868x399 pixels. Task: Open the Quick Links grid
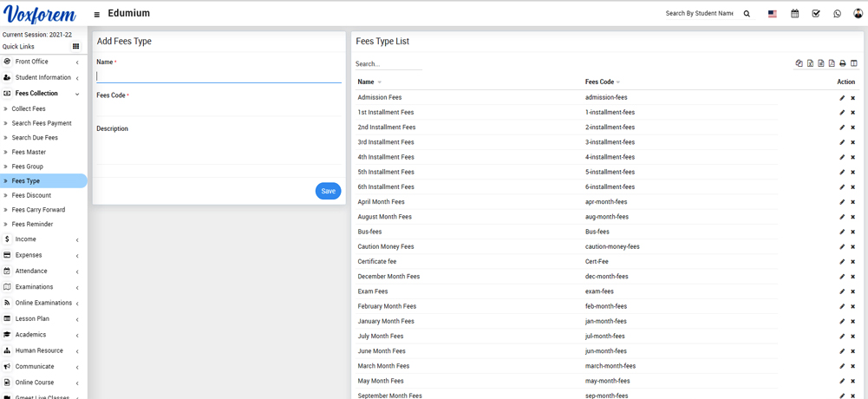(75, 47)
